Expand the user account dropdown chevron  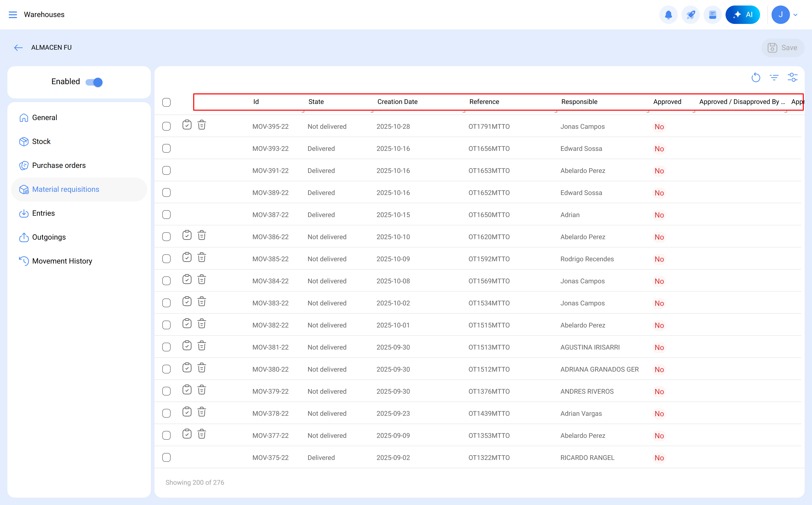click(x=795, y=15)
